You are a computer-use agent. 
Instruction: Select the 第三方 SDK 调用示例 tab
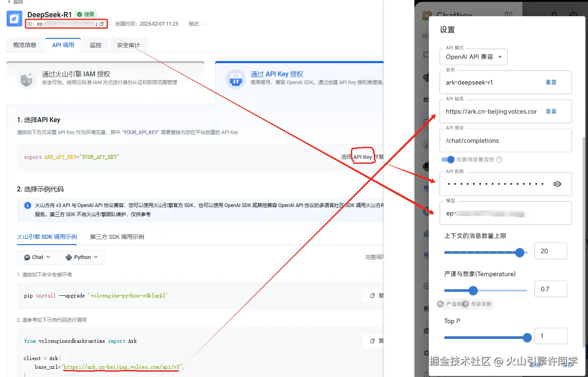117,237
